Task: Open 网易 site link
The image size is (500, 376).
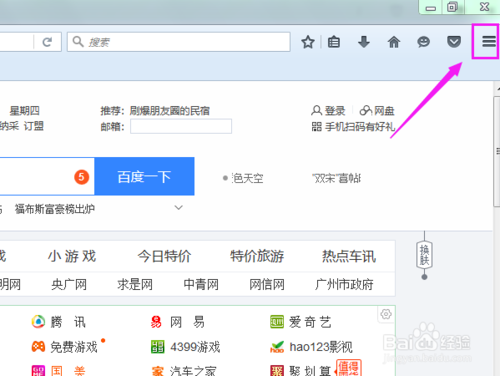Action: pyautogui.click(x=187, y=322)
